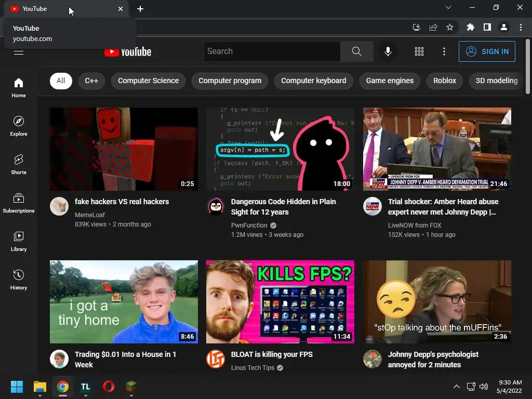Viewport: 532px width, 399px height.
Task: Open 'BLOAT is killing your FPS' title
Action: tap(272, 354)
